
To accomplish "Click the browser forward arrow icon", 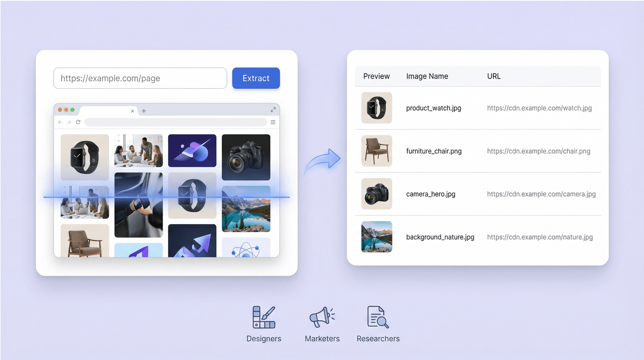I will point(69,122).
